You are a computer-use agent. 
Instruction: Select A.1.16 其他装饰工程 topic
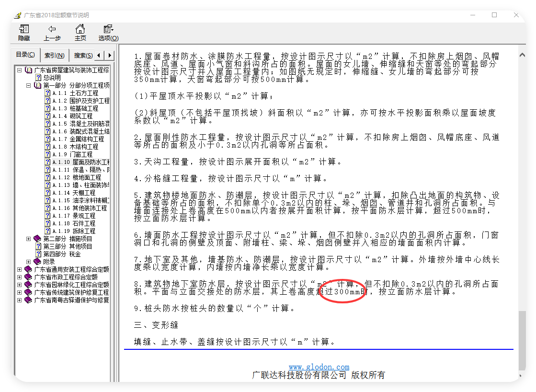pos(80,208)
